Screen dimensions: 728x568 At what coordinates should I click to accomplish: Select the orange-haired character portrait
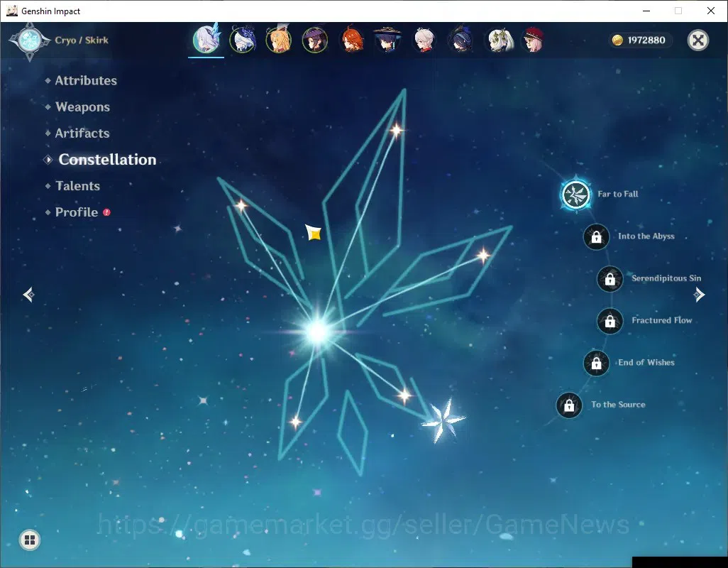point(352,40)
